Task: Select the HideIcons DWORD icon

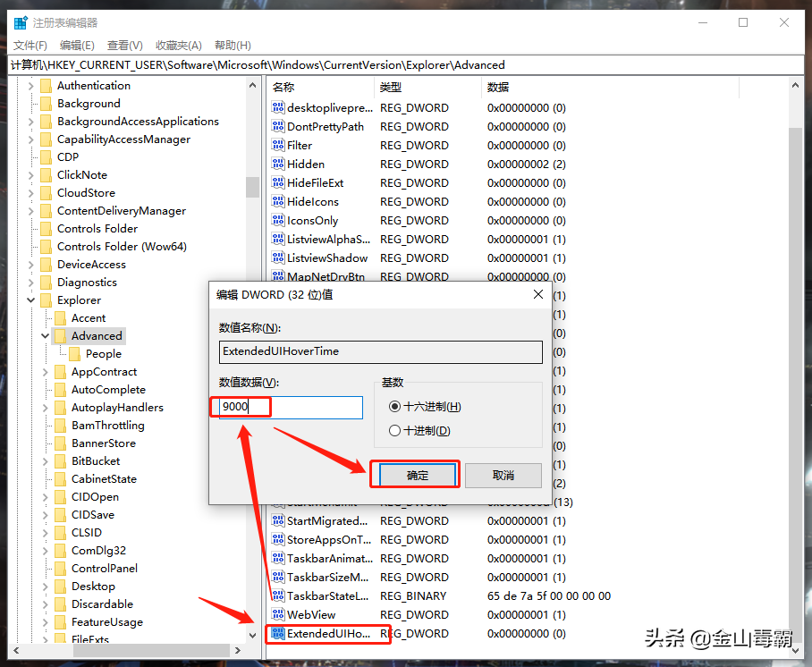Action: coord(278,201)
